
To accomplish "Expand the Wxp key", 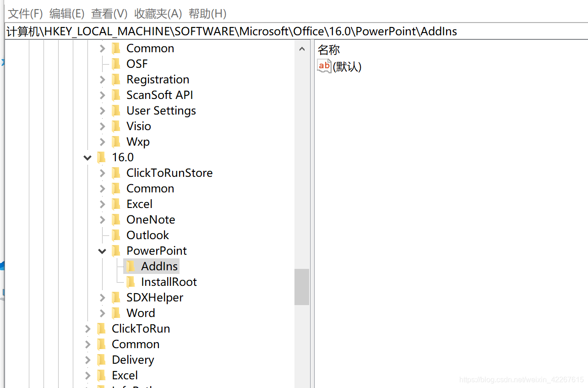I will [102, 142].
